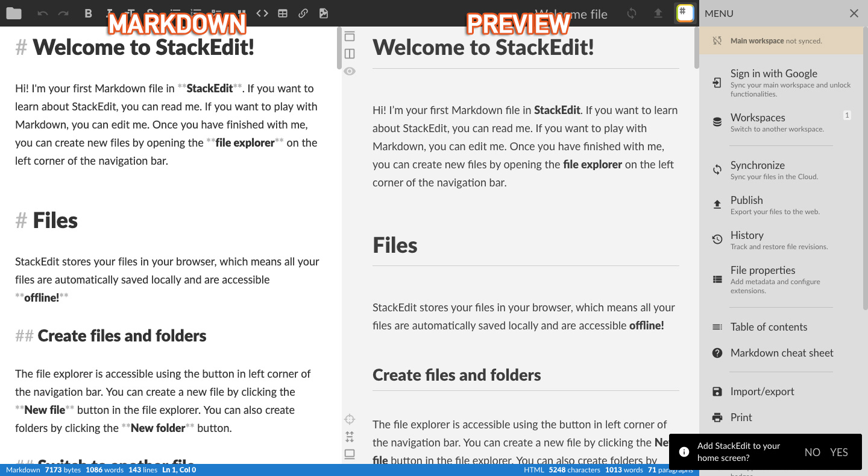Click 'Create files and folders' preview heading
Image resolution: width=868 pixels, height=476 pixels.
457,375
